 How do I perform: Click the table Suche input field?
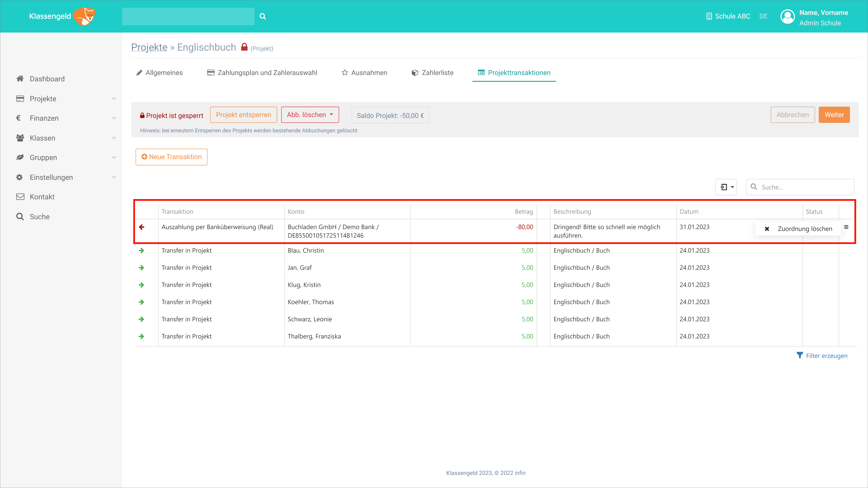(x=800, y=187)
